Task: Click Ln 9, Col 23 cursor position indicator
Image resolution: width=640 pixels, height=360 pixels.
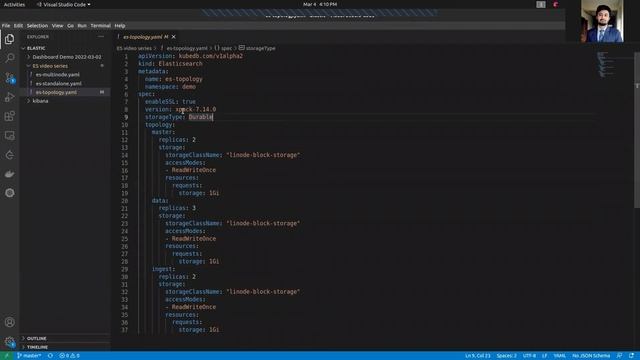Action: pos(478,356)
